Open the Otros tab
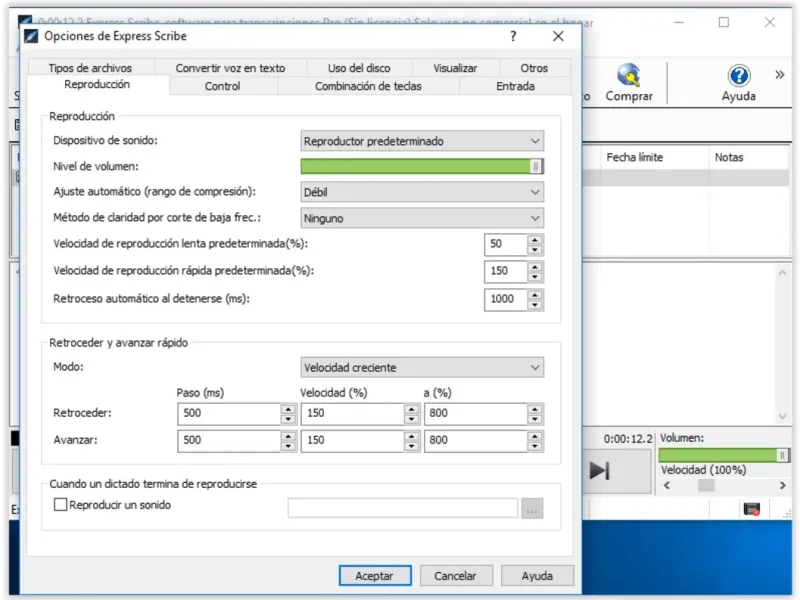The width and height of the screenshot is (800, 600). 534,68
